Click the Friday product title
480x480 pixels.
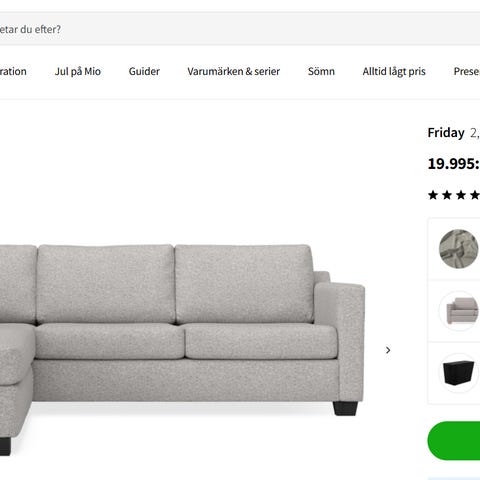coord(446,133)
